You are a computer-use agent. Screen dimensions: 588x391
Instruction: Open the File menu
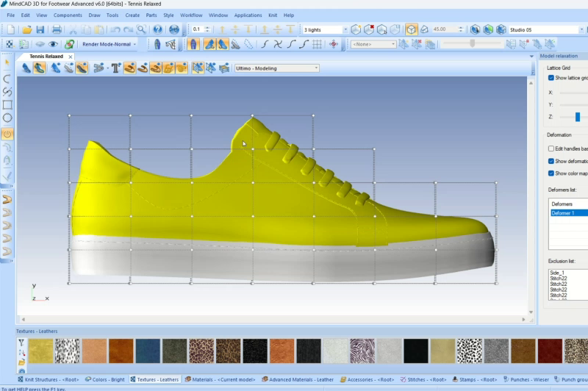click(x=10, y=15)
